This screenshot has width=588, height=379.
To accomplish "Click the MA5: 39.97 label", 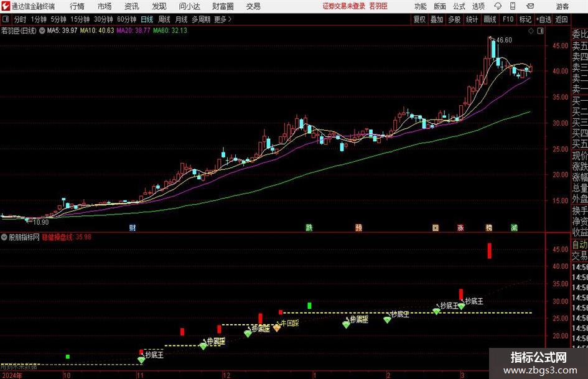I will point(62,30).
